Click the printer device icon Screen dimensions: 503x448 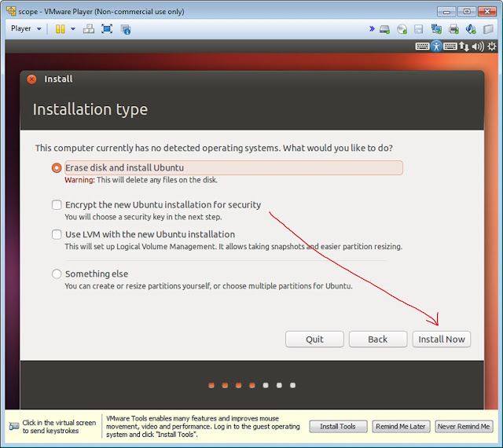point(453,29)
